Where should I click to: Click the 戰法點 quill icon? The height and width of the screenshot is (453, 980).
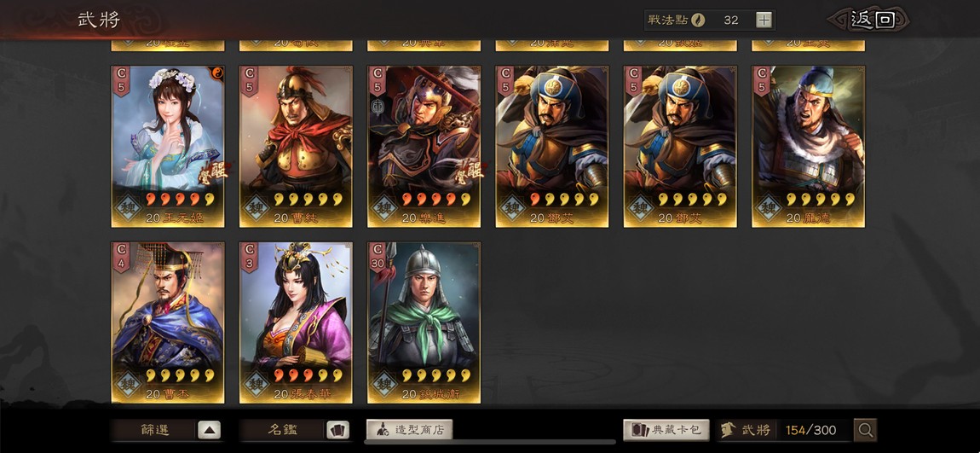[698, 20]
